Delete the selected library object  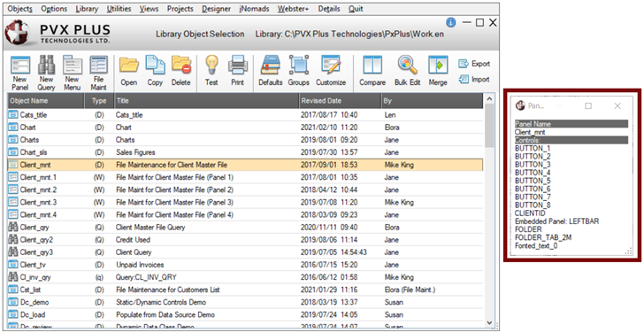pyautogui.click(x=181, y=71)
